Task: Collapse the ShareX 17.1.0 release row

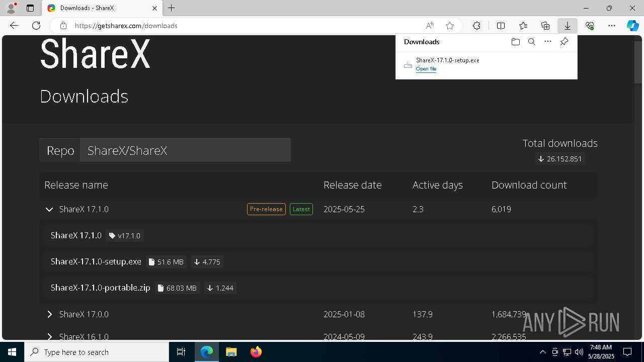Action: [x=49, y=210]
